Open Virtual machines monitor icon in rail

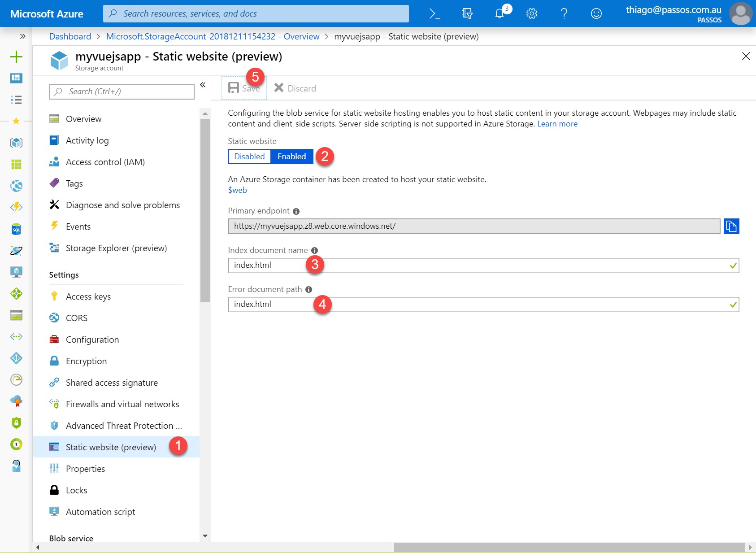tap(16, 272)
